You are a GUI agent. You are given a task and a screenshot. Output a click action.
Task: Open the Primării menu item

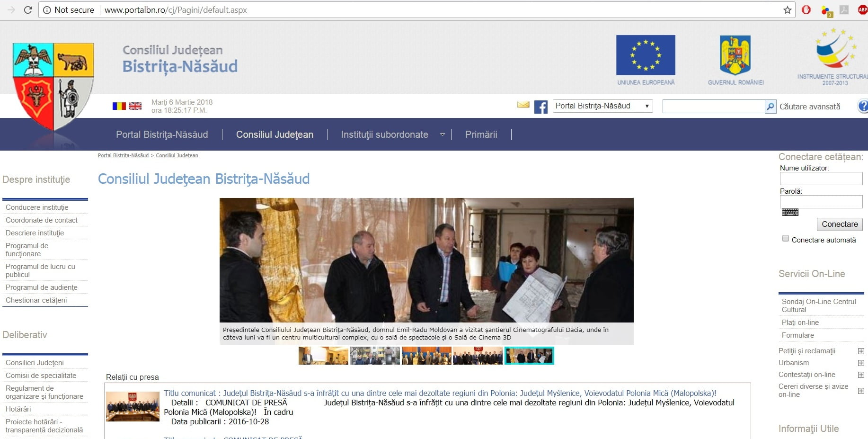point(481,134)
